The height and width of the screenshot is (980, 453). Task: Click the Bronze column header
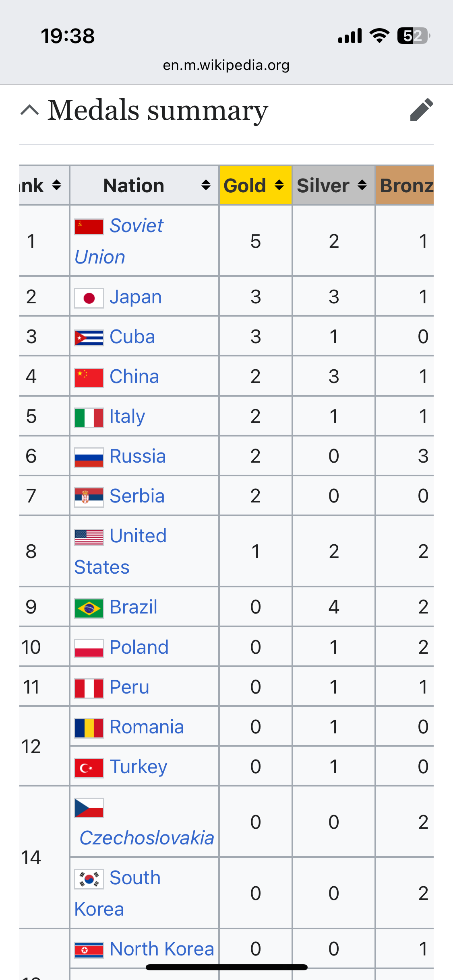405,185
